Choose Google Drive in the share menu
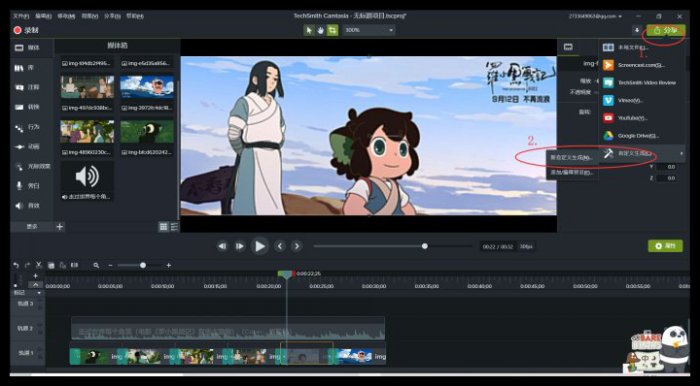This screenshot has height=386, width=700. [637, 136]
